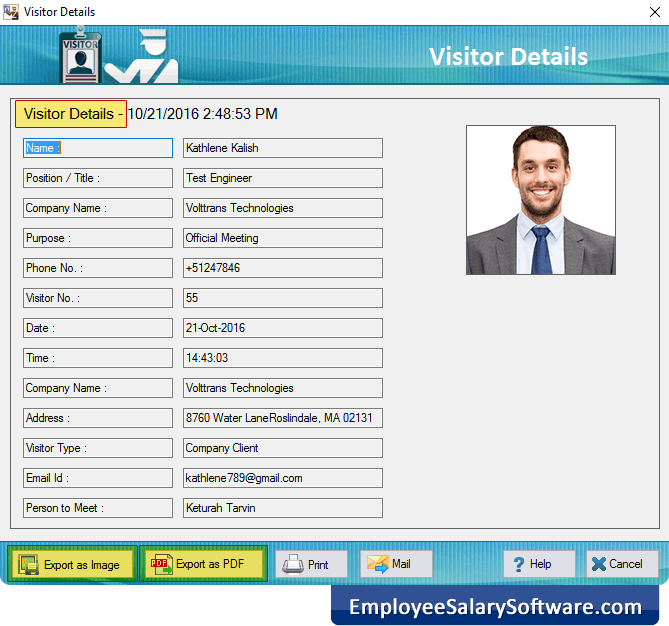
Task: Click the envelope icon on Mail
Action: pos(378,564)
